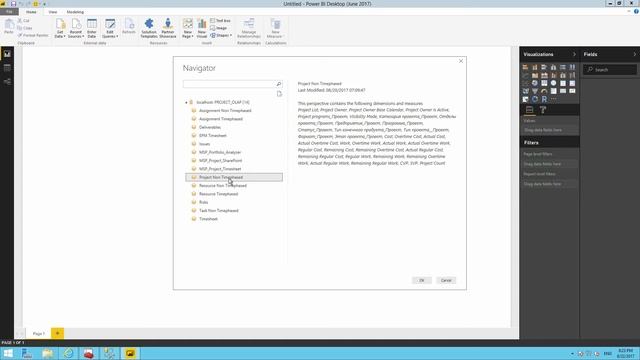Open the Get Data dropdown

[60, 29]
